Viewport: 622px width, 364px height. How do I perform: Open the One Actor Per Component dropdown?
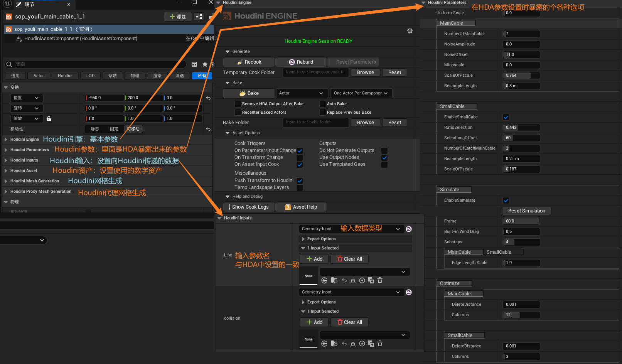(x=361, y=93)
